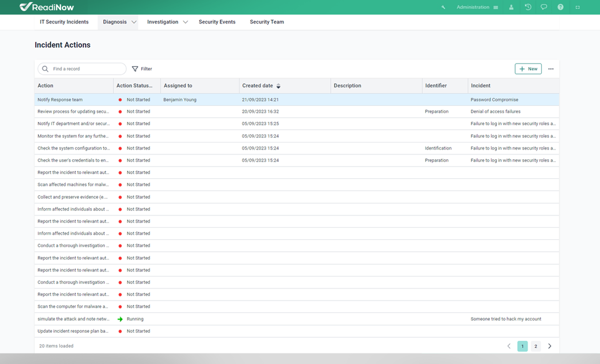
Task: Focus the Find a record search field
Action: point(82,69)
